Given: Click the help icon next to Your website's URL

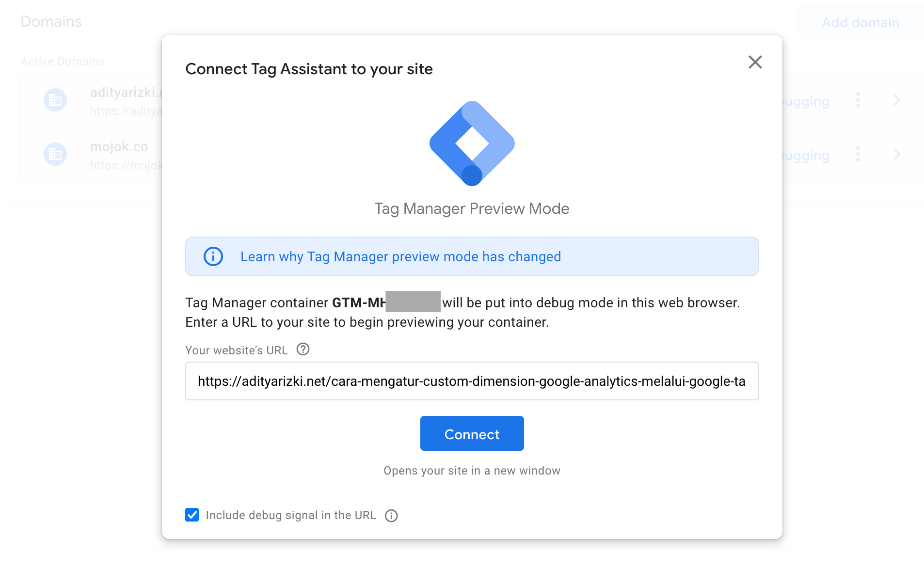Looking at the screenshot, I should (303, 349).
